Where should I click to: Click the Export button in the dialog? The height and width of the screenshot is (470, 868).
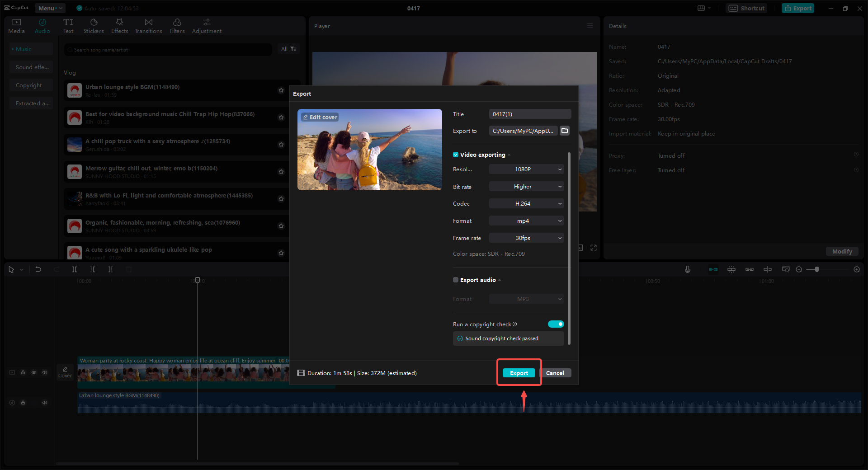point(519,373)
